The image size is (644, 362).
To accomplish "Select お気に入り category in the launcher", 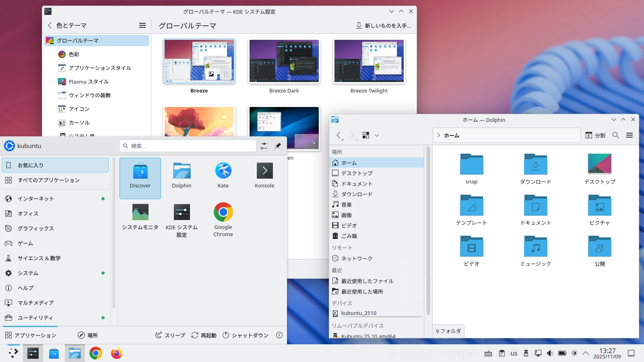I will pos(56,165).
